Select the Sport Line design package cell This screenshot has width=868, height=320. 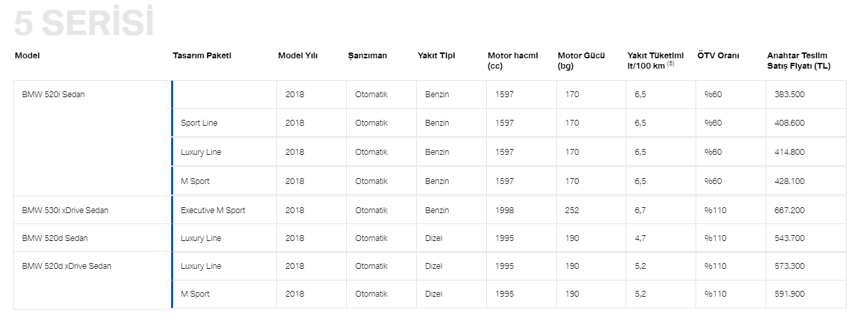click(199, 123)
